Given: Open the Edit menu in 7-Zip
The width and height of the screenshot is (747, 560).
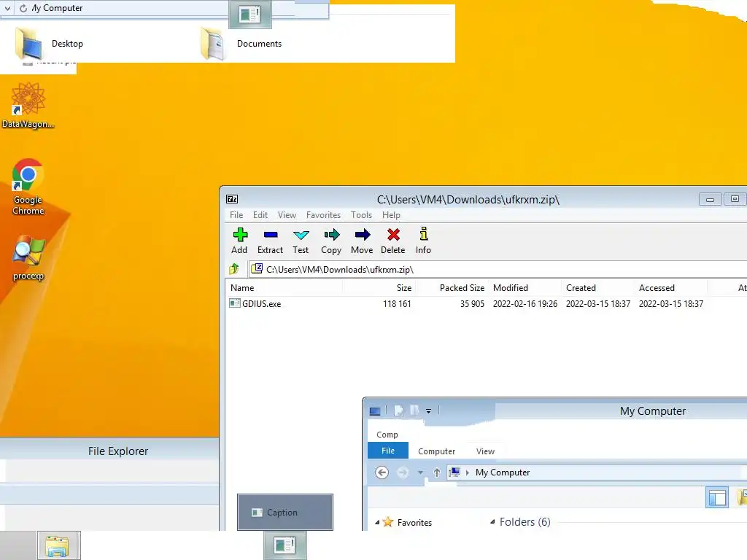Looking at the screenshot, I should tap(260, 215).
